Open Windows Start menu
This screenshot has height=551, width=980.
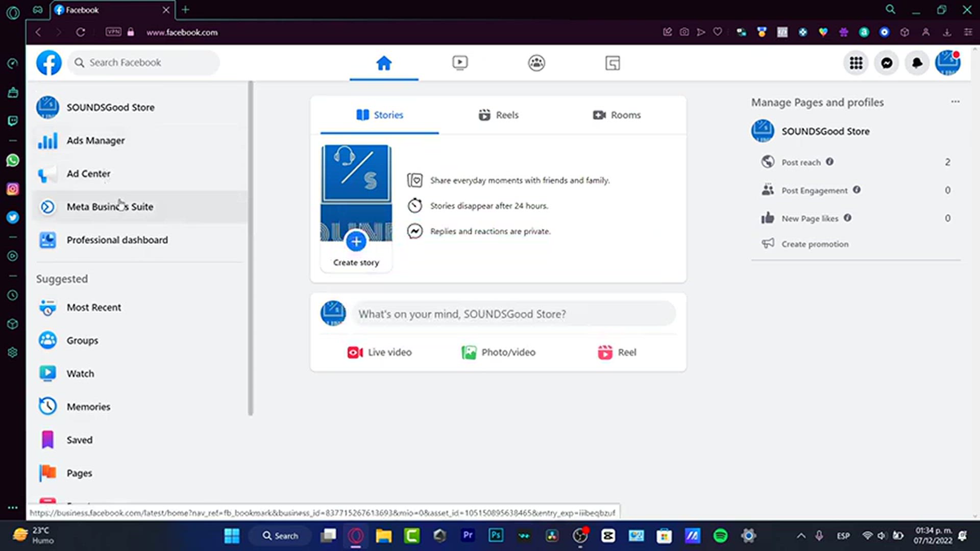(232, 536)
